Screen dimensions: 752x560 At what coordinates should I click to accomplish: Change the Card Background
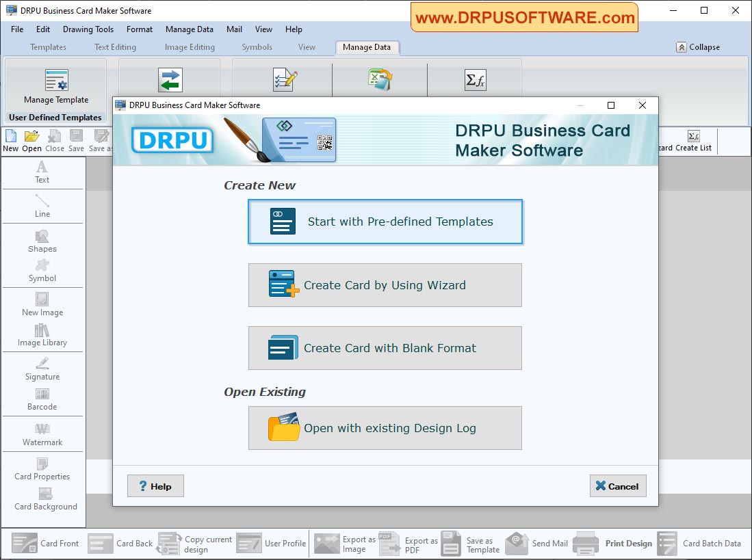[x=42, y=501]
